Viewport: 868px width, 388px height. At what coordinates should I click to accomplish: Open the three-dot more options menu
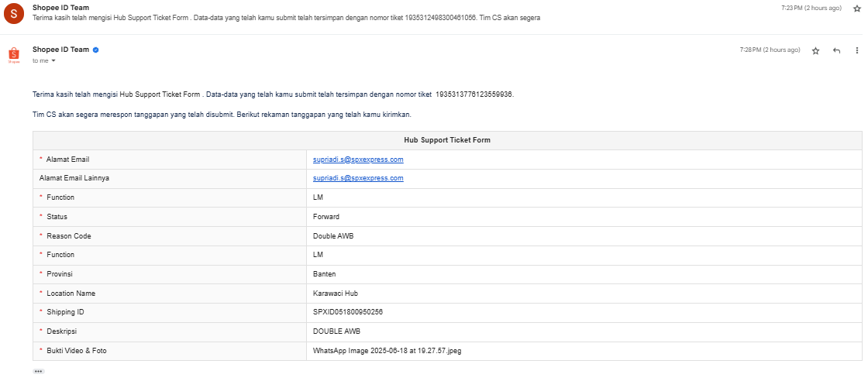click(857, 50)
